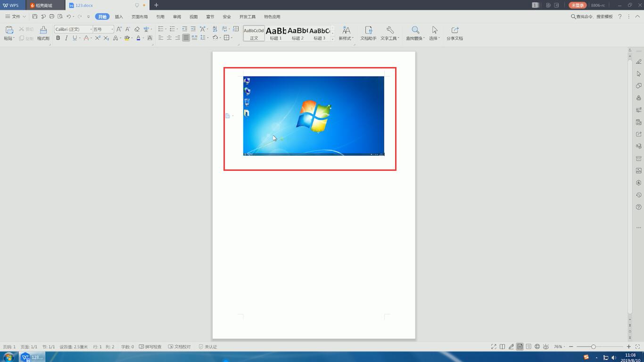Apply Subscript formatting

click(106, 38)
